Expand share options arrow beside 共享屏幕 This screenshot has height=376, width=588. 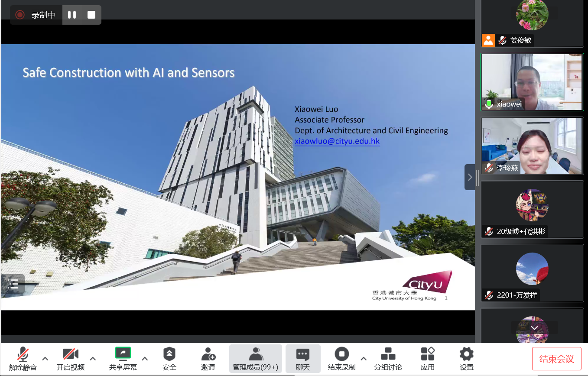(145, 358)
